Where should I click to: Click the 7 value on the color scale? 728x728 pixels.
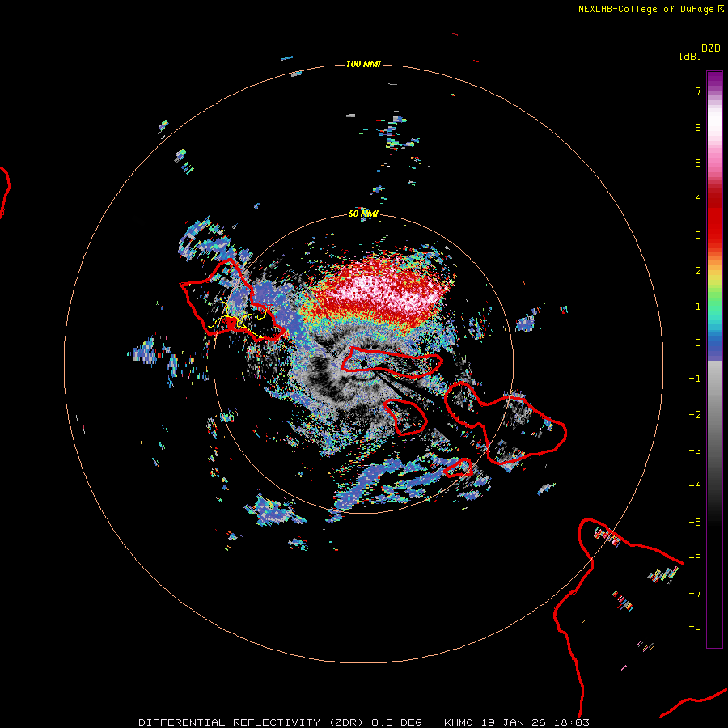(x=698, y=91)
